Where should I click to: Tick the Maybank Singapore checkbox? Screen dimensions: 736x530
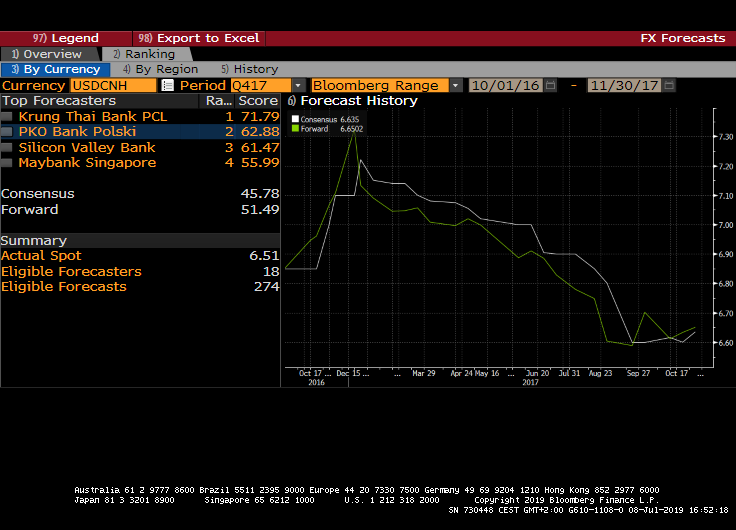coord(8,163)
